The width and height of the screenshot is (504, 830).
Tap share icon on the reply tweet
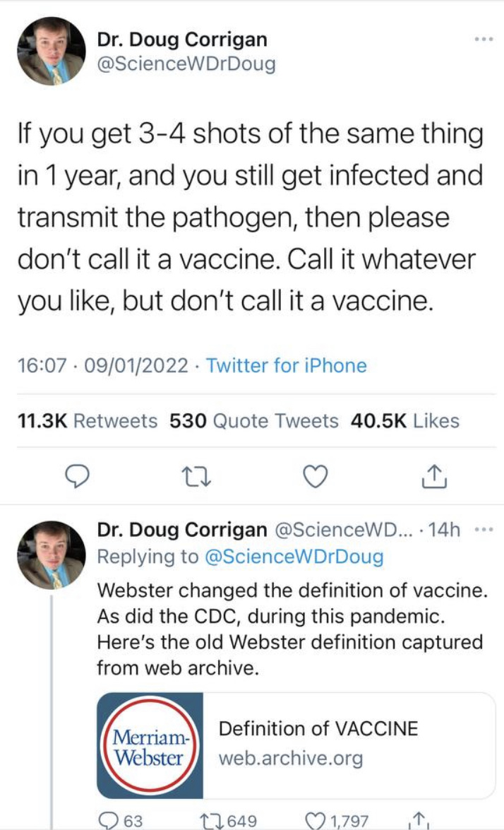click(x=418, y=821)
